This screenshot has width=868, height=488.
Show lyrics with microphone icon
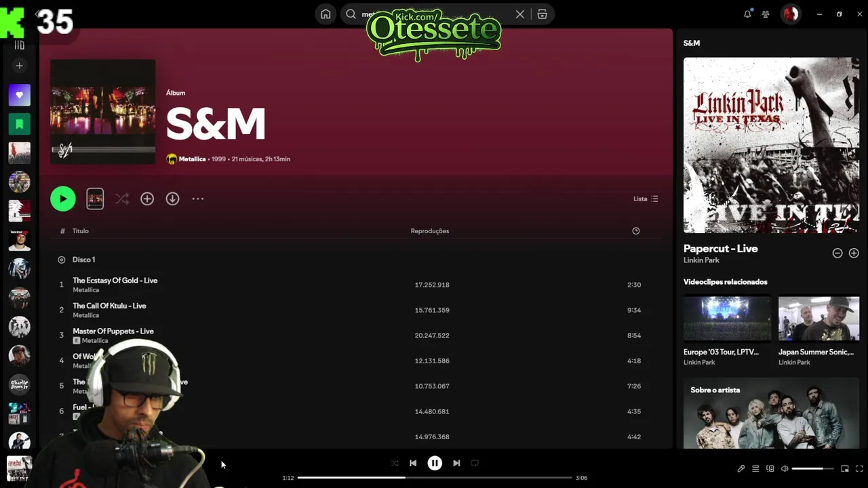[x=741, y=468]
